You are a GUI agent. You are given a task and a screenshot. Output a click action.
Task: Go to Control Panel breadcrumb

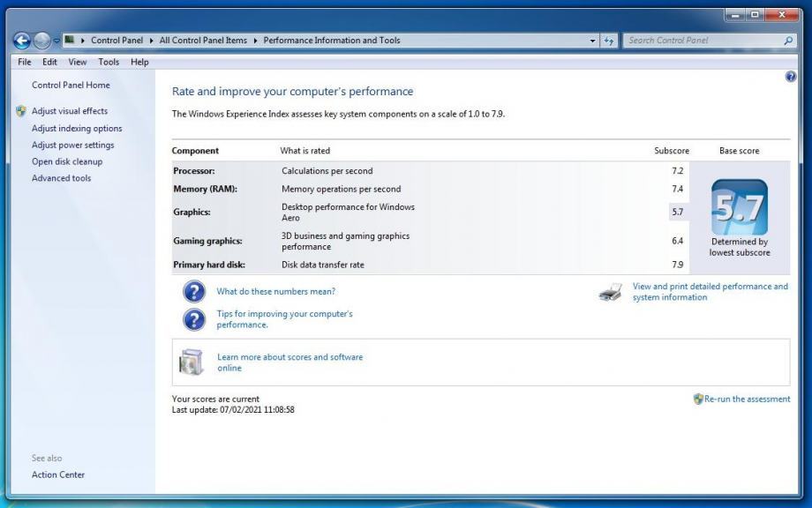pos(117,41)
